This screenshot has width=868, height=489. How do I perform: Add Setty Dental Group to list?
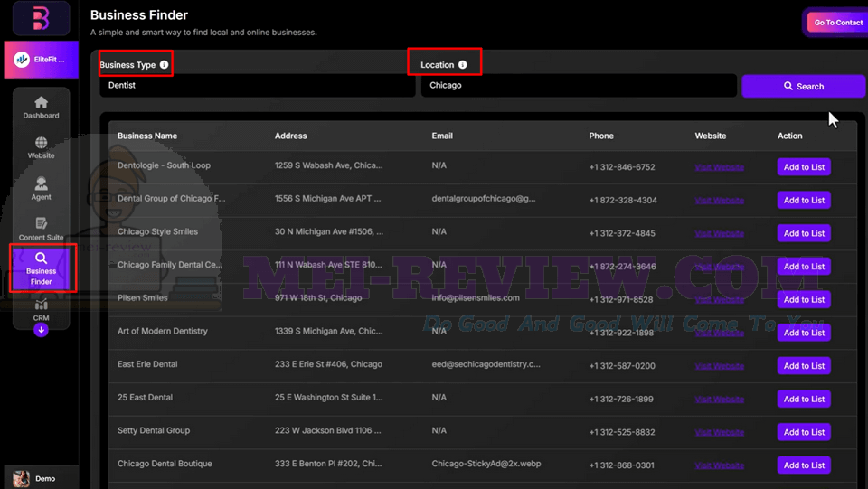pyautogui.click(x=804, y=432)
